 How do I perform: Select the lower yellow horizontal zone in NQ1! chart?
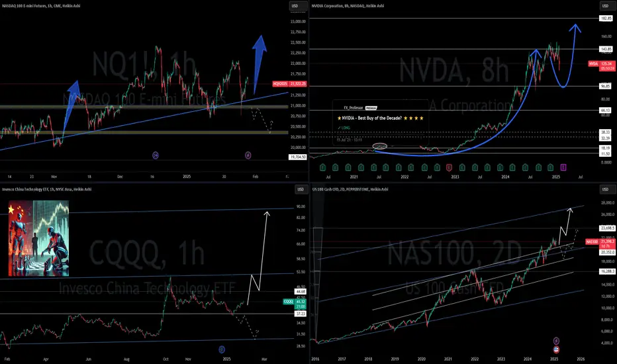point(144,132)
